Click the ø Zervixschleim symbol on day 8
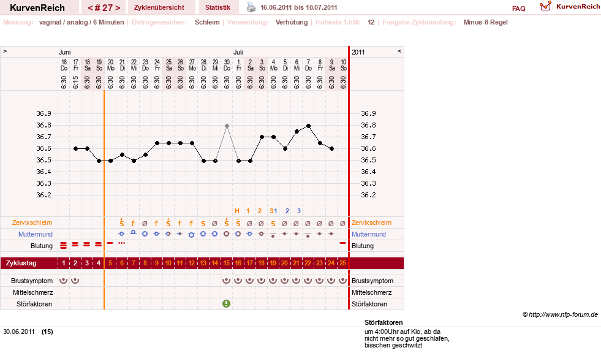This screenshot has width=601, height=364. [x=145, y=224]
